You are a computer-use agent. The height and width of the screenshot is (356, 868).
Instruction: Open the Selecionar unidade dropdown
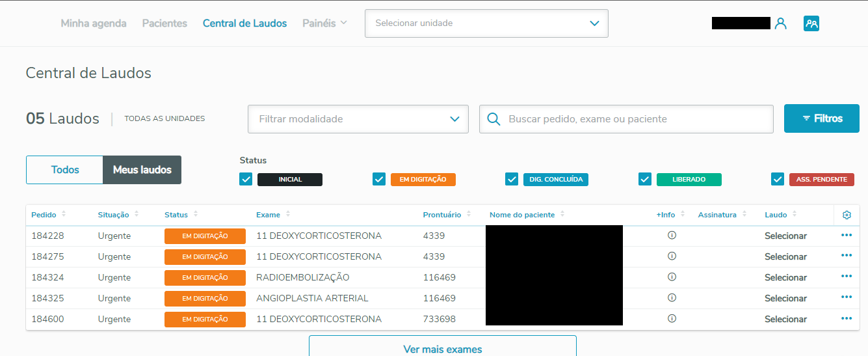[x=486, y=23]
